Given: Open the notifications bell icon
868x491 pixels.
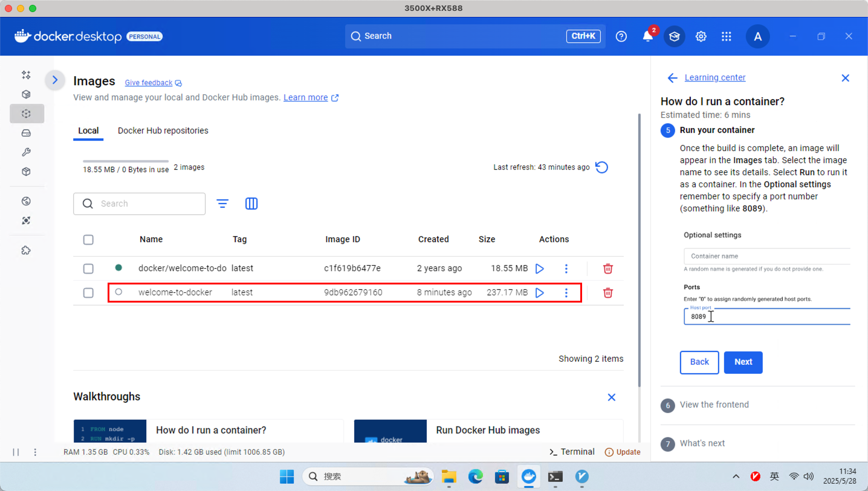Looking at the screenshot, I should [x=648, y=36].
